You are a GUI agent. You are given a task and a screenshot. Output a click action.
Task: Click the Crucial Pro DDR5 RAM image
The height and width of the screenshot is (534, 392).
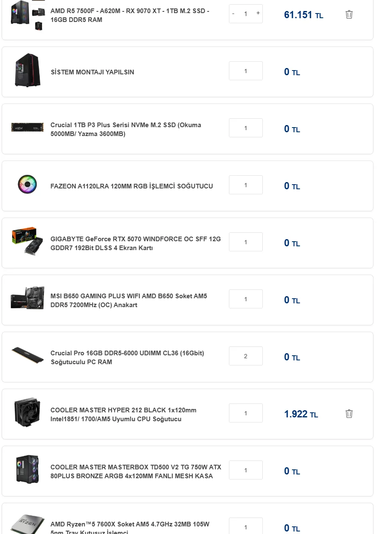27,356
